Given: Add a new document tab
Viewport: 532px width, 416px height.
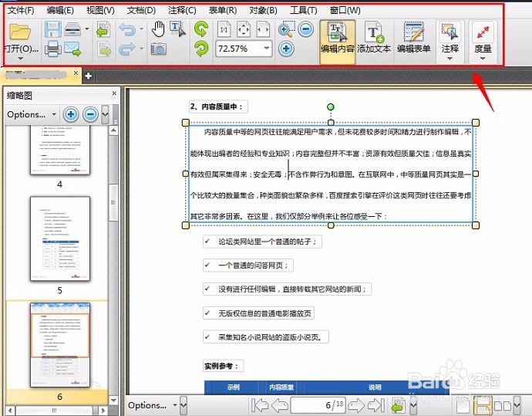Looking at the screenshot, I should (89, 76).
